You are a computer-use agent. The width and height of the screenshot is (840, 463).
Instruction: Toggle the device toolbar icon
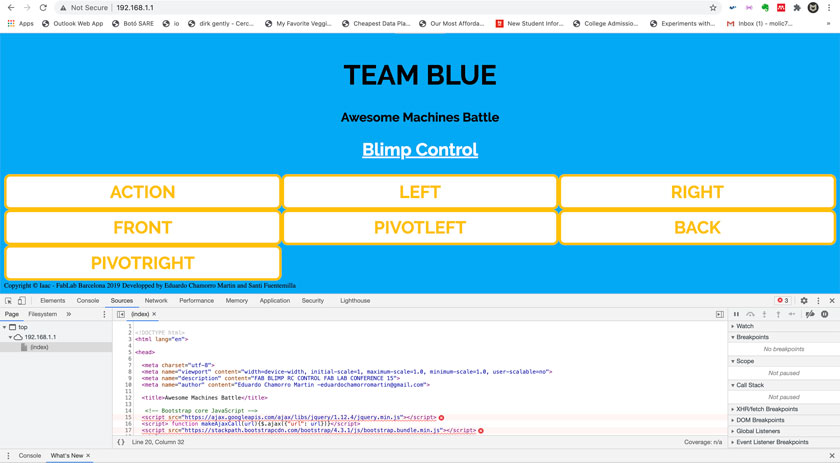click(x=21, y=301)
